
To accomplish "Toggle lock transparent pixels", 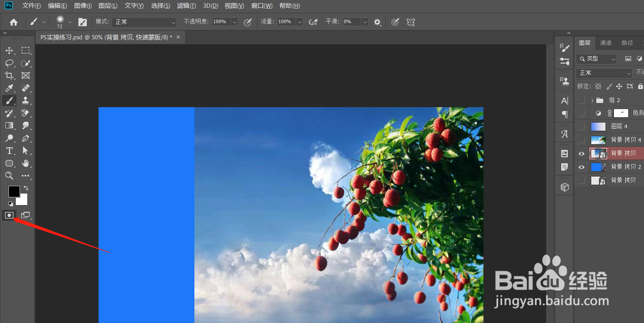I will [x=598, y=86].
